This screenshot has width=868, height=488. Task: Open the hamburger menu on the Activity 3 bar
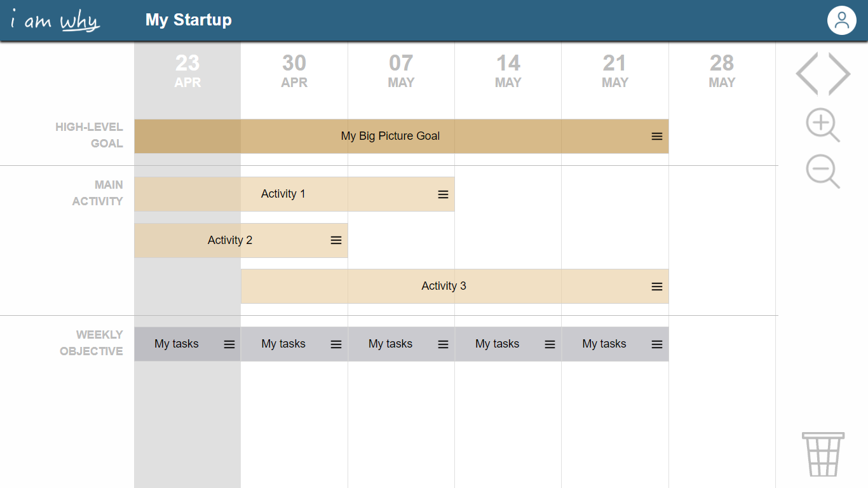(657, 287)
